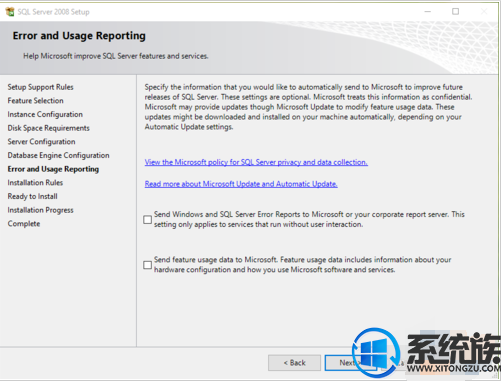Screen dimensions: 501x381
Task: Select Setup Support Rules step
Action: 40,87
